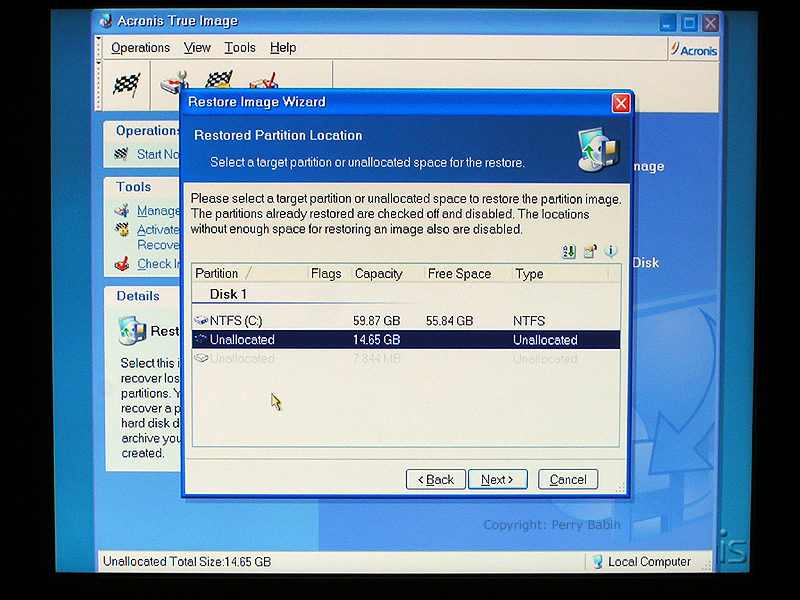Click the flag icon beside Start Now

pos(121,154)
